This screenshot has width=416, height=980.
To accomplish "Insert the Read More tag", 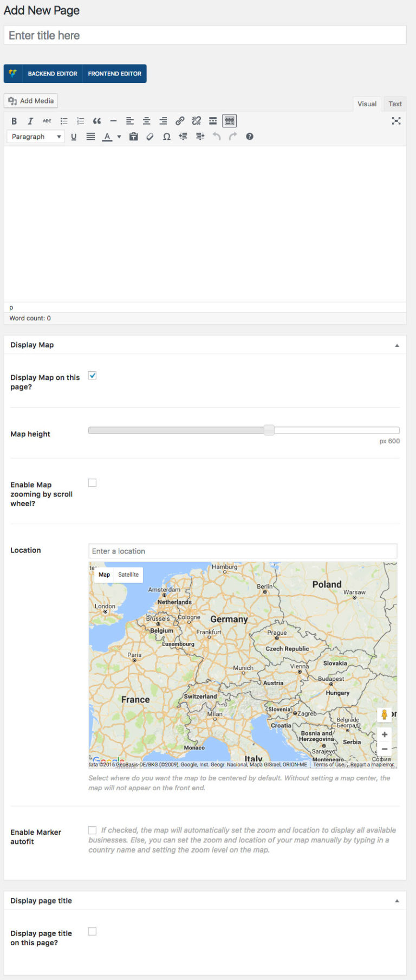I will 213,121.
